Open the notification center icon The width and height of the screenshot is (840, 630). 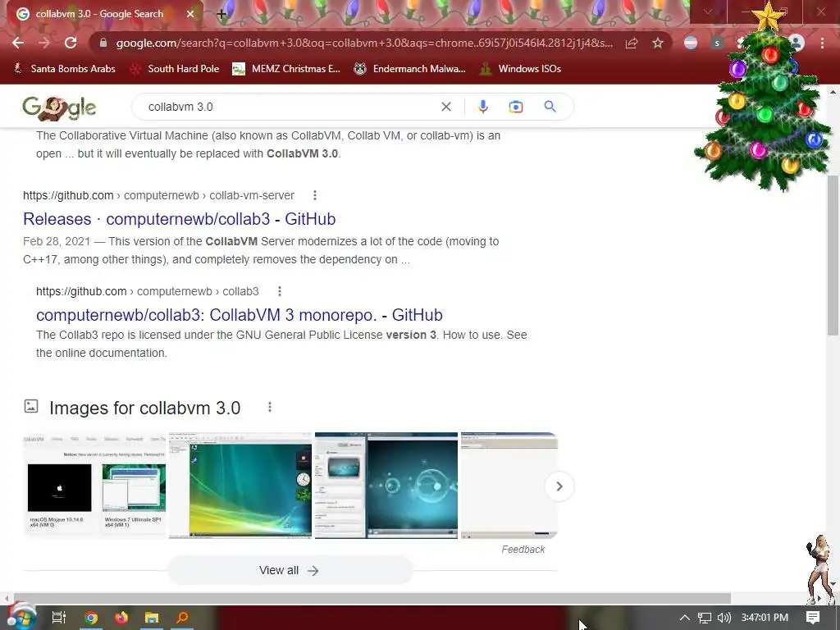(813, 618)
